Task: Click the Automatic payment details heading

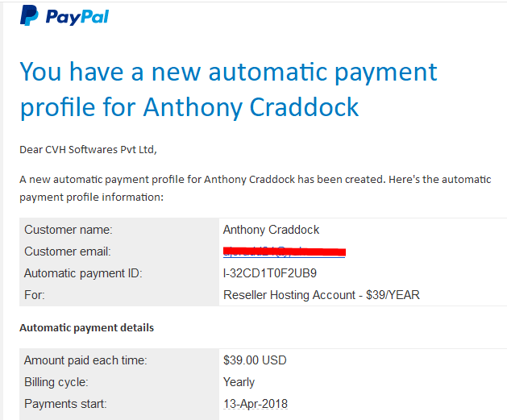Action: click(x=87, y=327)
